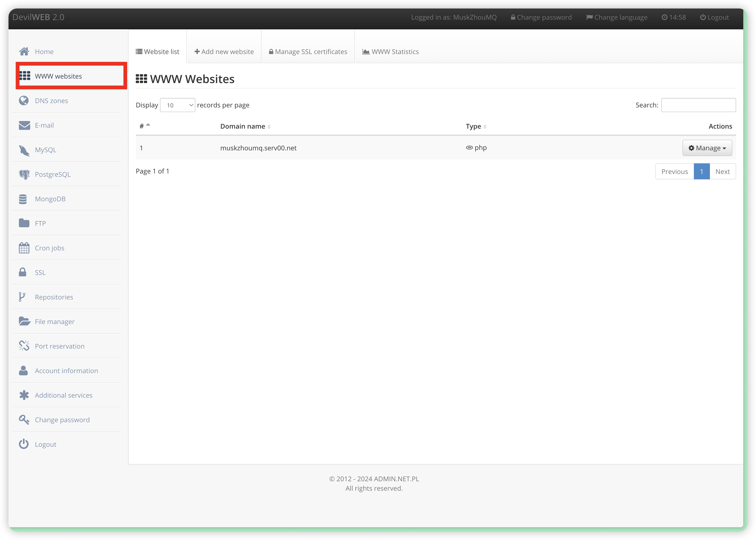Click Change language in top bar
The image size is (756, 540).
pos(617,17)
